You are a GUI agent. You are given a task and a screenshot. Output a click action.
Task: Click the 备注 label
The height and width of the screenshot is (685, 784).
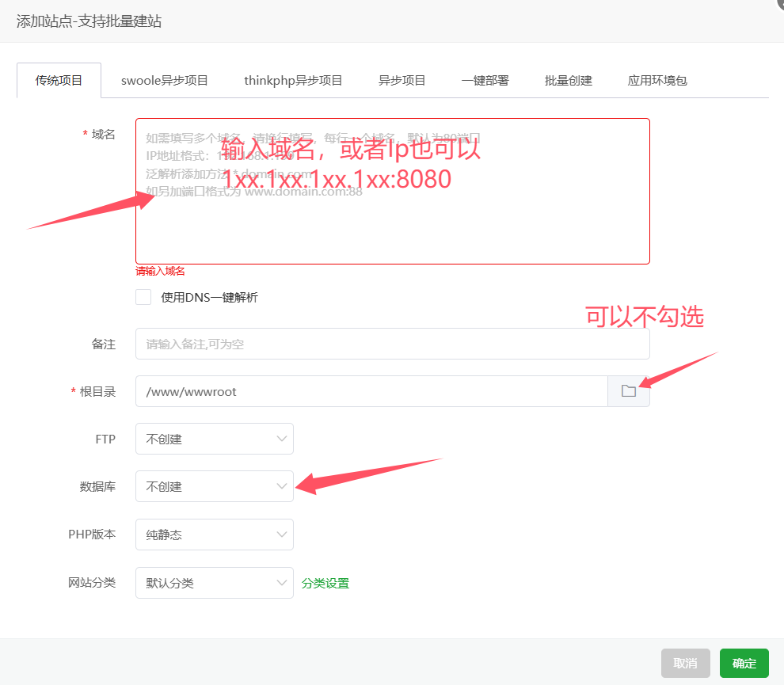104,344
